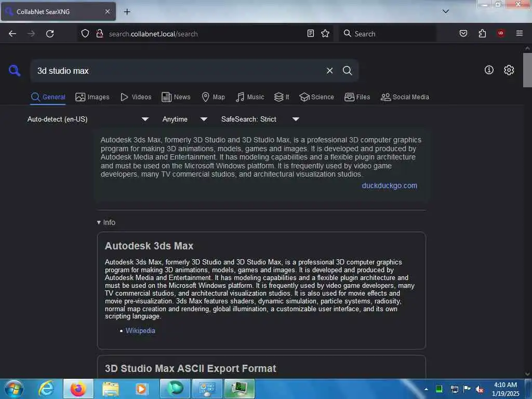Open a new browser tab
The height and width of the screenshot is (399, 532).
127,12
